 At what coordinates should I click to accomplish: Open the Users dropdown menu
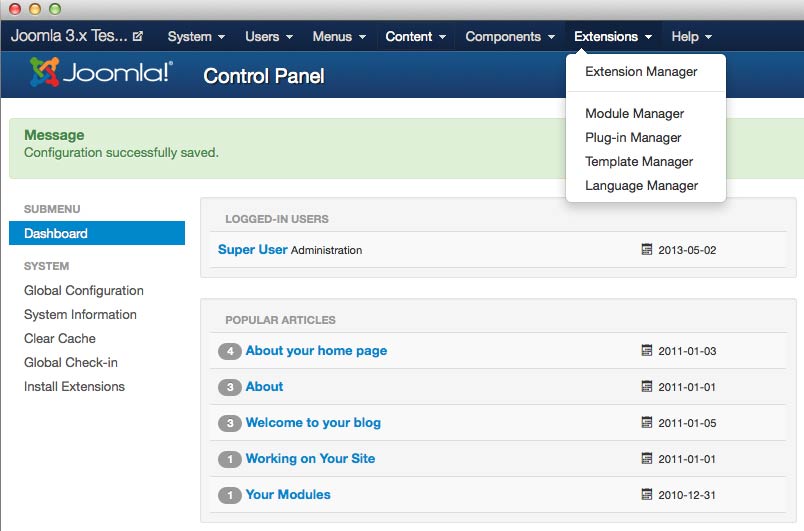pyautogui.click(x=269, y=37)
